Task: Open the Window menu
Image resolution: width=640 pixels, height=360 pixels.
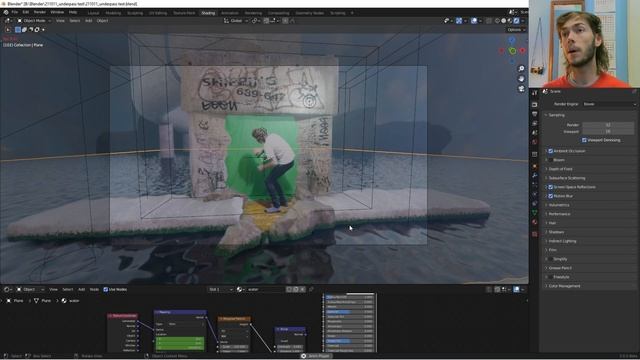Action: coord(57,13)
